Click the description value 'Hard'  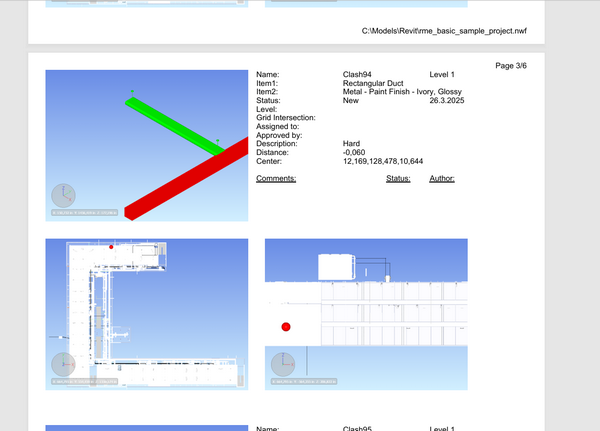pos(351,144)
